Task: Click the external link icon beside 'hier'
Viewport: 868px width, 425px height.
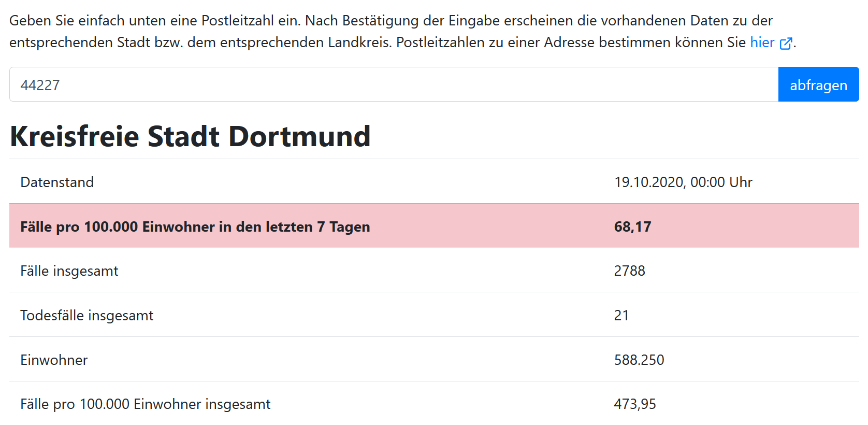Action: 786,44
